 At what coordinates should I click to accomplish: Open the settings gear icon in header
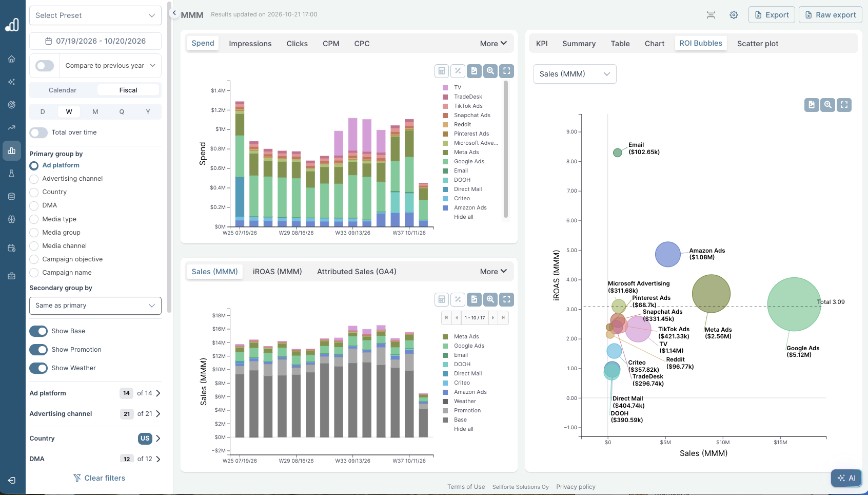click(x=734, y=15)
